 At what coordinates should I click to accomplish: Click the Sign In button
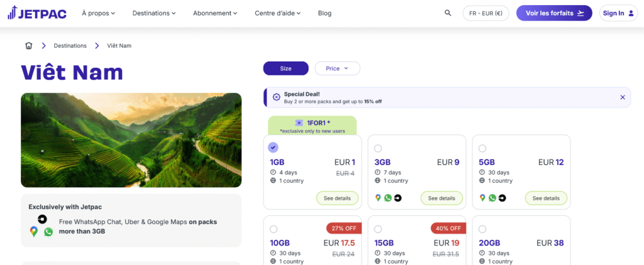click(618, 13)
